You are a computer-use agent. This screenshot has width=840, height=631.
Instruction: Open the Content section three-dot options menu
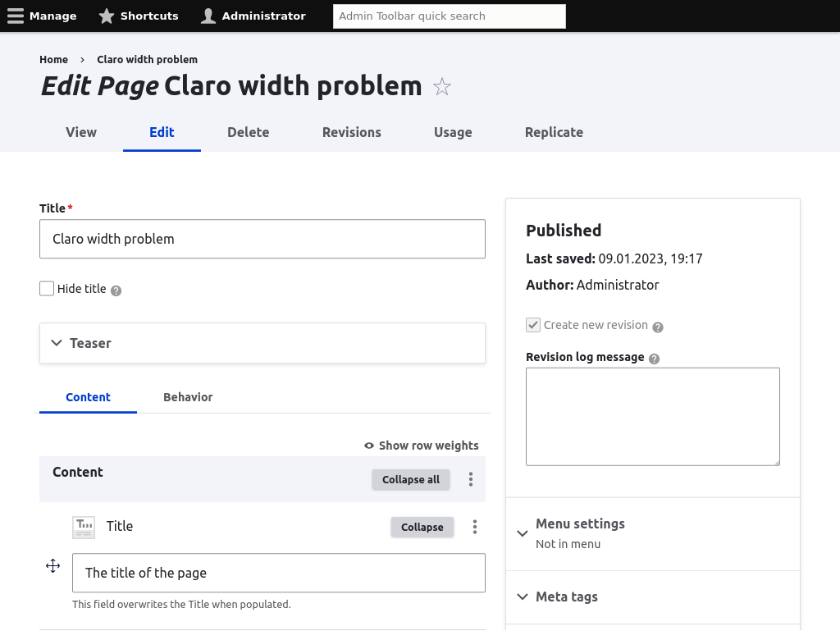470,479
